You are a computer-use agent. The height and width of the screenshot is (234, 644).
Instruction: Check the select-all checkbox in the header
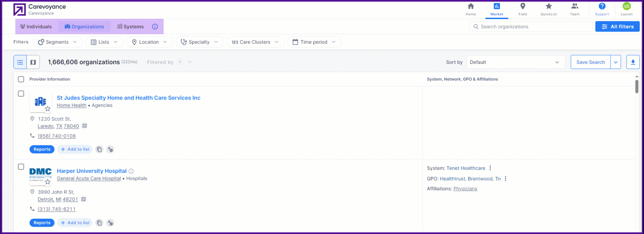click(21, 79)
